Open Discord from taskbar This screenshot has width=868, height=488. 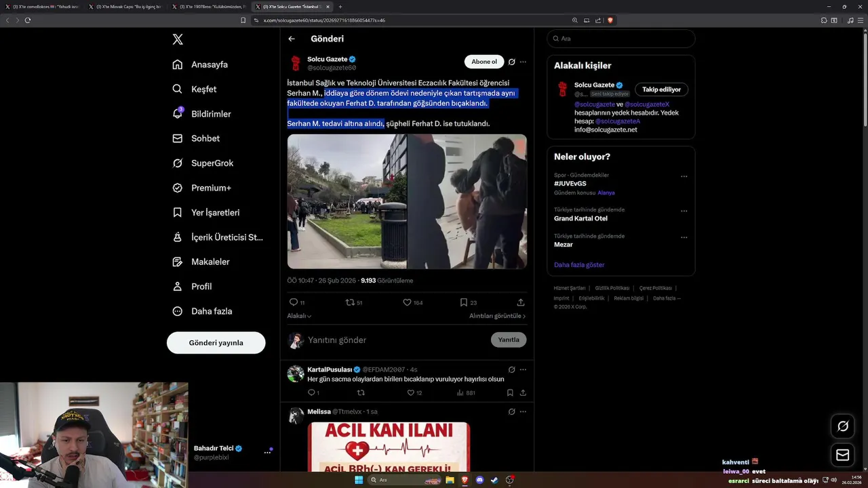point(480,480)
